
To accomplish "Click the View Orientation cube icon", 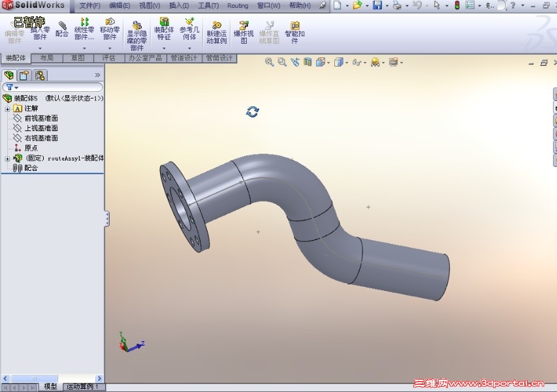I will coord(321,62).
